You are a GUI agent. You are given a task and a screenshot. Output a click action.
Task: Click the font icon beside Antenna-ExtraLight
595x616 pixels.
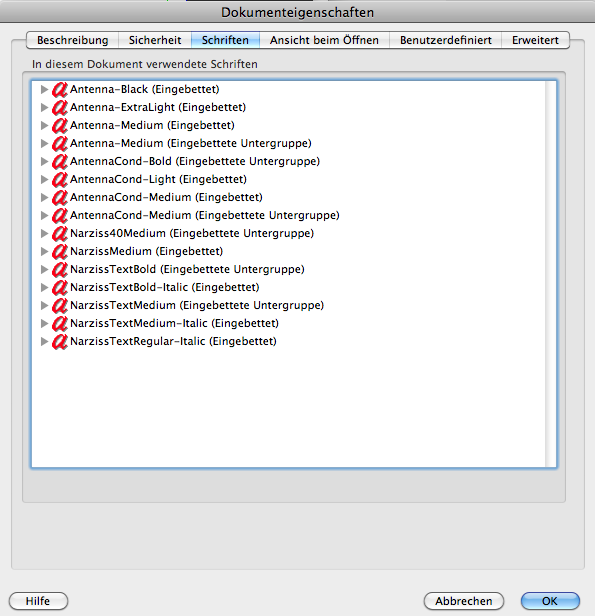click(x=60, y=108)
